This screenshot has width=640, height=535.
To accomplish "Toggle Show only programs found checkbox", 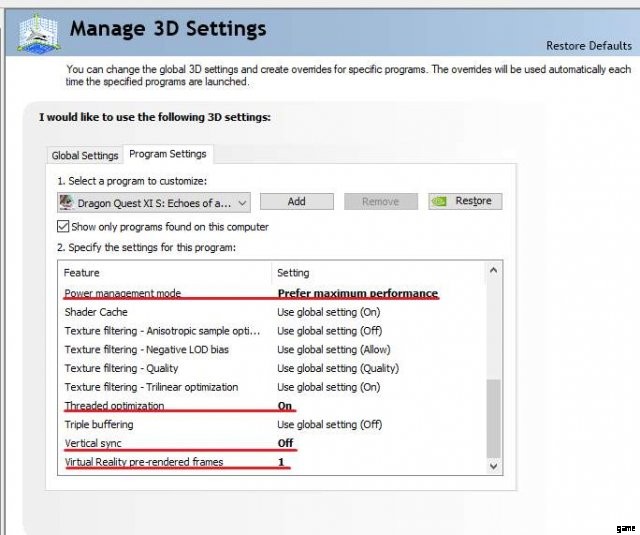I will [64, 227].
